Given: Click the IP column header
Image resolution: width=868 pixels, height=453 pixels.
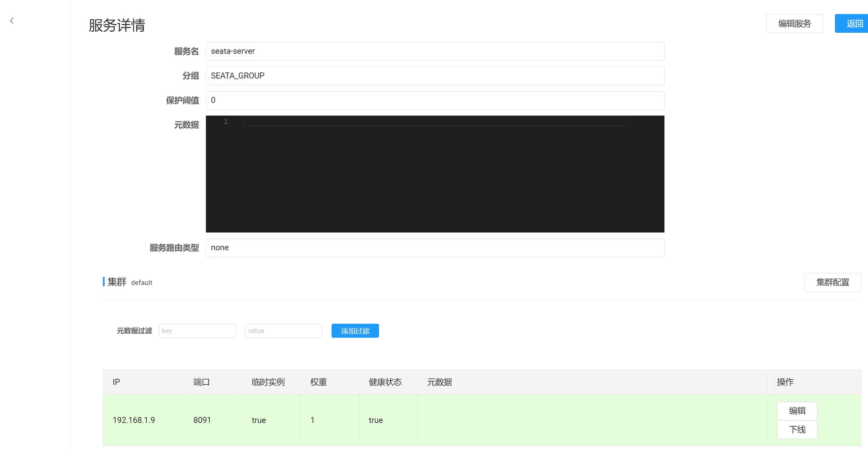Looking at the screenshot, I should pyautogui.click(x=116, y=382).
